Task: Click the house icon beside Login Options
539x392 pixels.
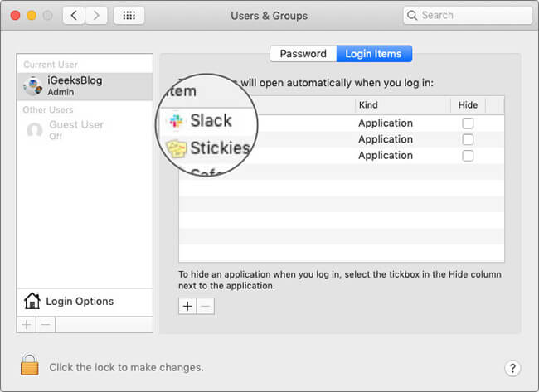Action: tap(32, 301)
